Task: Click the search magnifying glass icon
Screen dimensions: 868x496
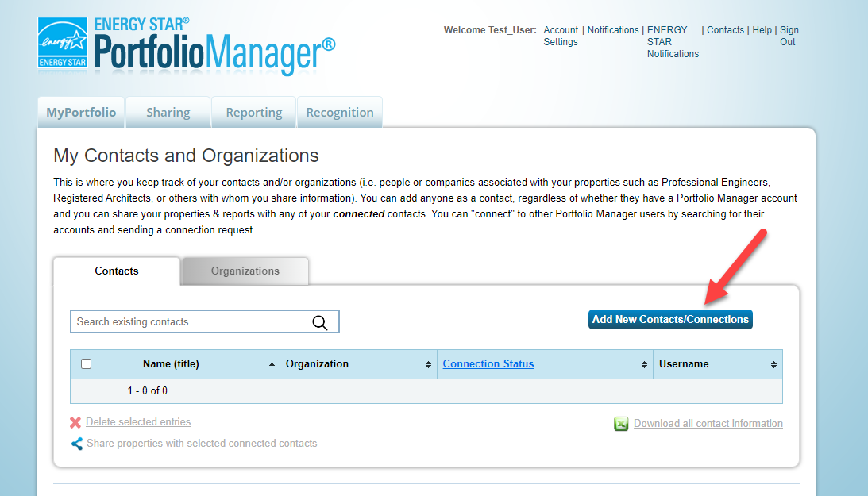Action: (320, 322)
